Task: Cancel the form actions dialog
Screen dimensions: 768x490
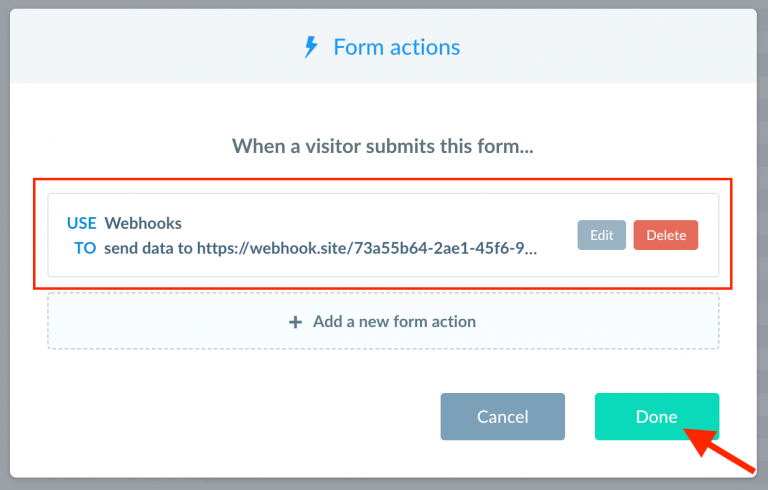Action: pyautogui.click(x=502, y=416)
